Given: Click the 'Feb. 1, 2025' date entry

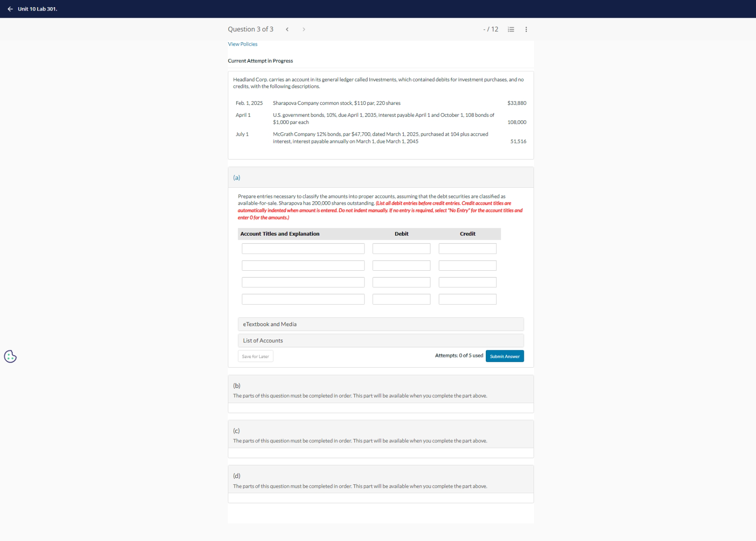Looking at the screenshot, I should (249, 103).
